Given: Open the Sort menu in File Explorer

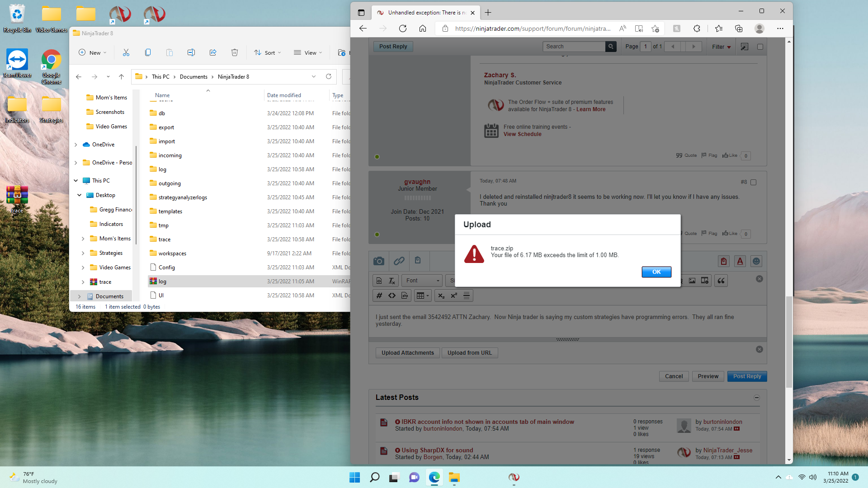Looking at the screenshot, I should tap(268, 53).
